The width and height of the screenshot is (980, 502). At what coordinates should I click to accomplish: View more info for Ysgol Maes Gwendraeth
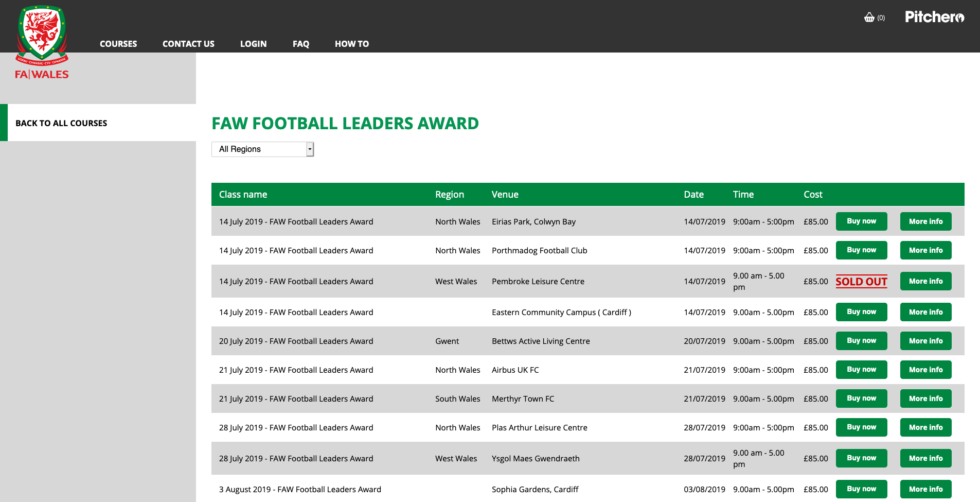tap(925, 458)
